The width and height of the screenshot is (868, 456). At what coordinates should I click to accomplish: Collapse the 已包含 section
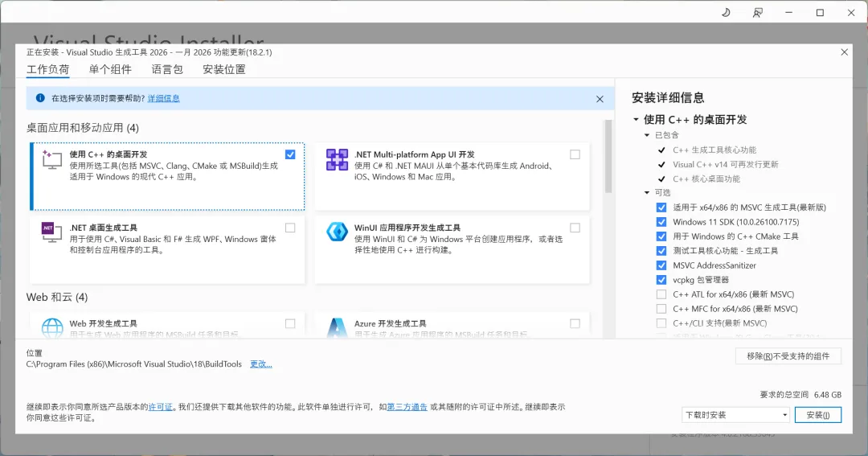pos(646,135)
